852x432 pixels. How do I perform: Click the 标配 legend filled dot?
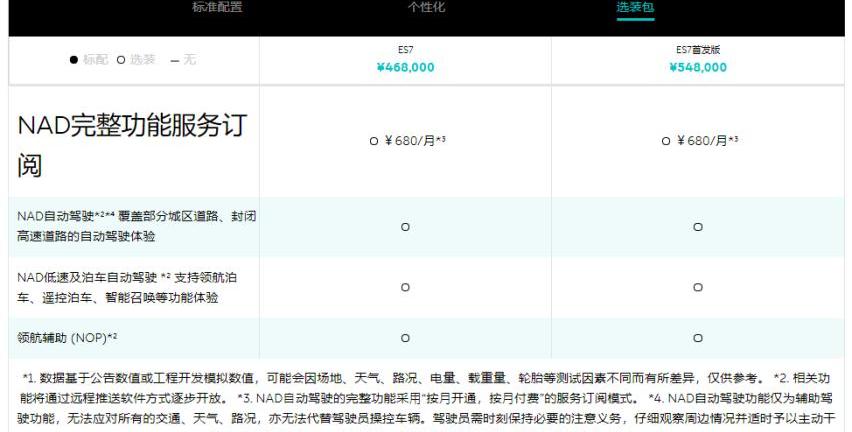(x=74, y=60)
